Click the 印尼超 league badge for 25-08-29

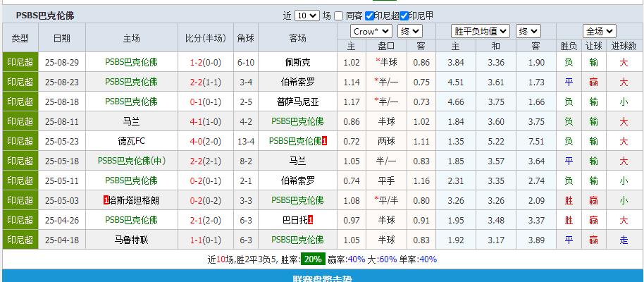[20, 62]
